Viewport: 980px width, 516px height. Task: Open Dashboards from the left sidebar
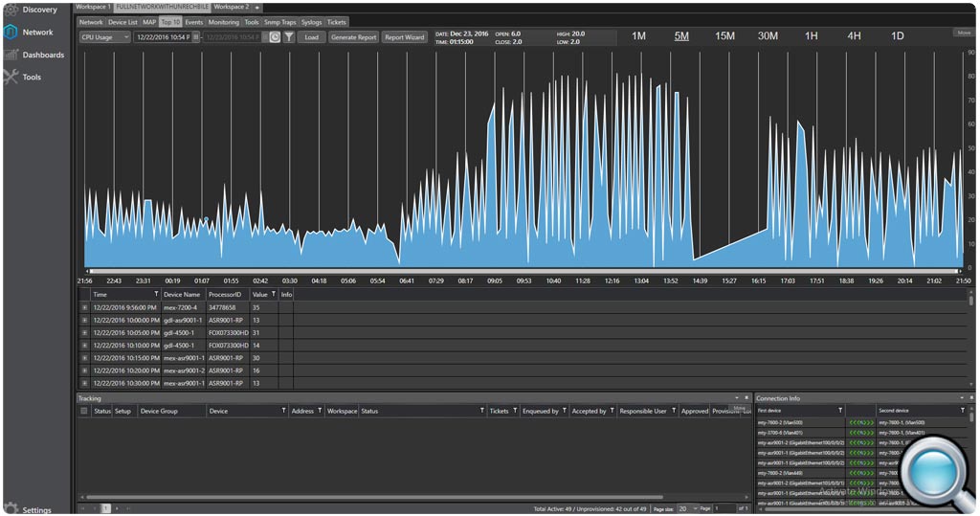pos(33,55)
